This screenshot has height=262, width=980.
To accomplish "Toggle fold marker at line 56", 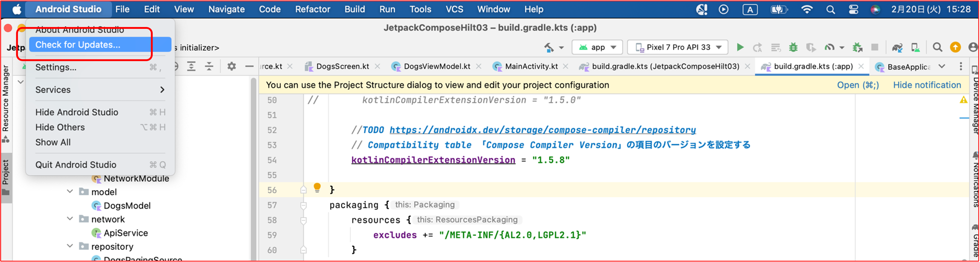I will (303, 190).
